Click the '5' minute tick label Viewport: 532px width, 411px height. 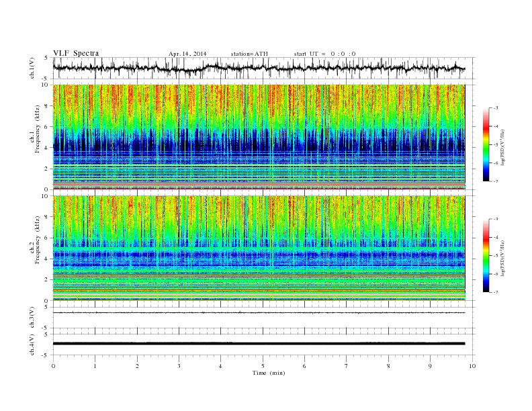263,366
